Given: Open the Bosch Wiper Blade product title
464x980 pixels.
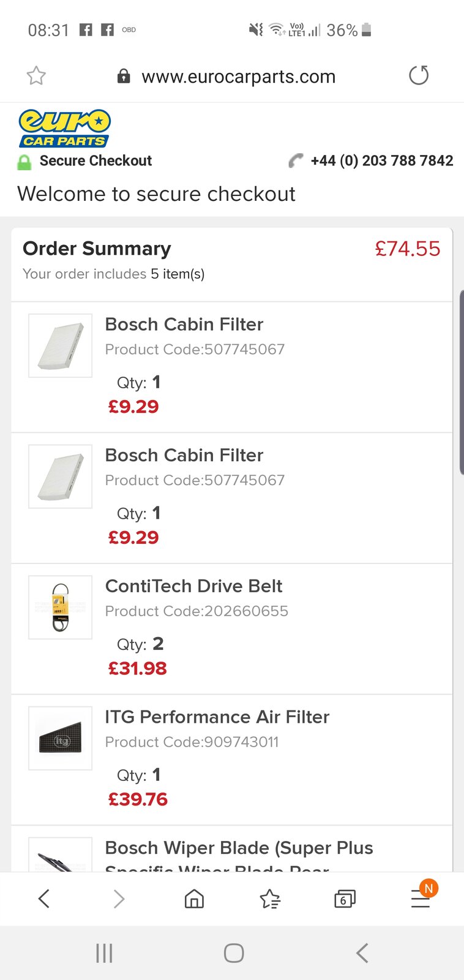Looking at the screenshot, I should click(x=239, y=848).
